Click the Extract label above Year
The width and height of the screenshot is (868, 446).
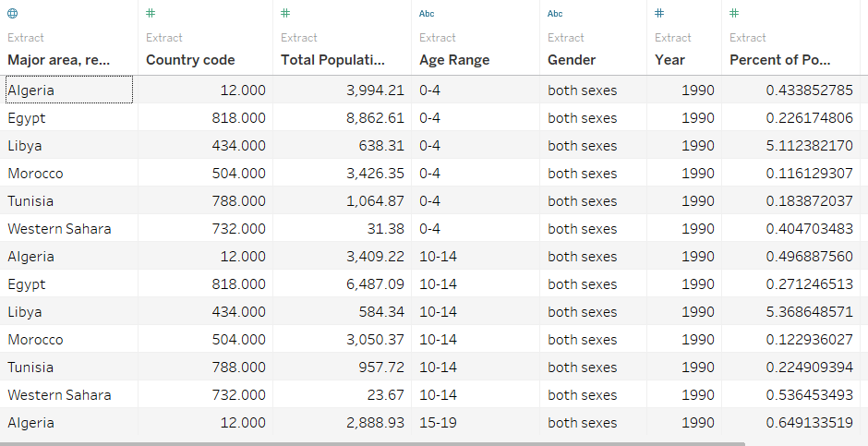(x=673, y=38)
